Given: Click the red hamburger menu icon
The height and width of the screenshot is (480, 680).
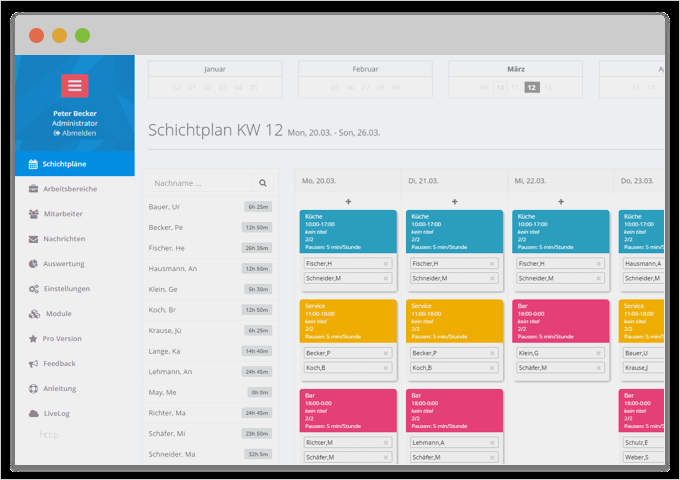Looking at the screenshot, I should click(x=74, y=86).
